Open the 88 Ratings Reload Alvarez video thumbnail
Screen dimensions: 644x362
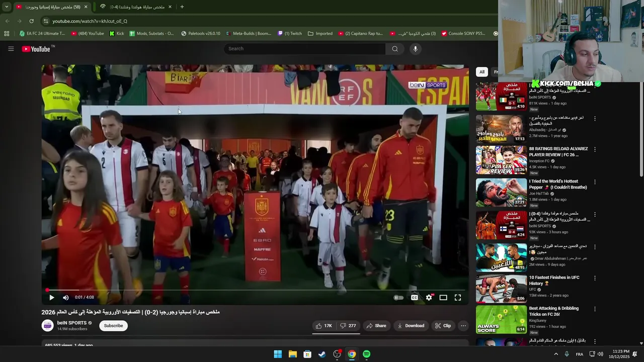click(501, 160)
